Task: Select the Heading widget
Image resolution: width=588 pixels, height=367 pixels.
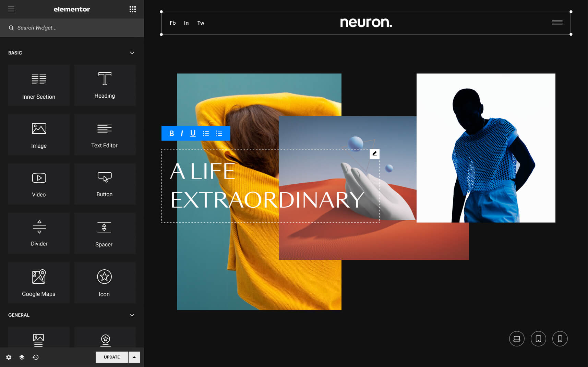Action: click(105, 85)
